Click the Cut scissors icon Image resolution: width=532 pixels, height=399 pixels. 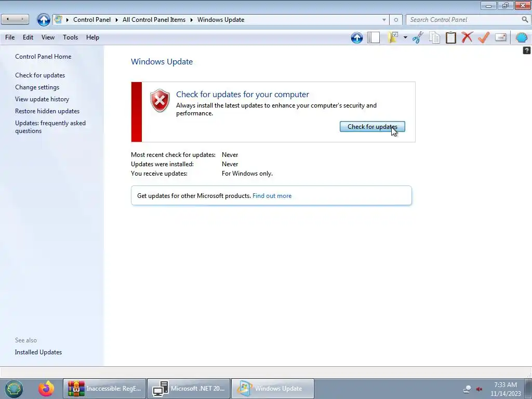(418, 37)
